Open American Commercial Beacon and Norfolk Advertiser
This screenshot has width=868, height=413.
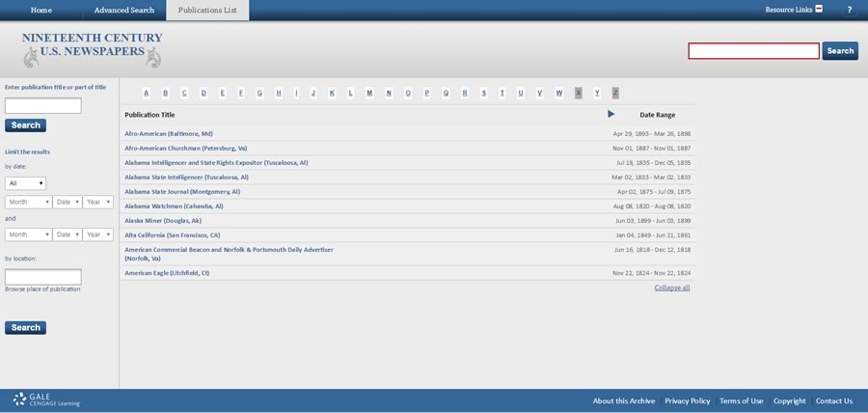point(229,254)
